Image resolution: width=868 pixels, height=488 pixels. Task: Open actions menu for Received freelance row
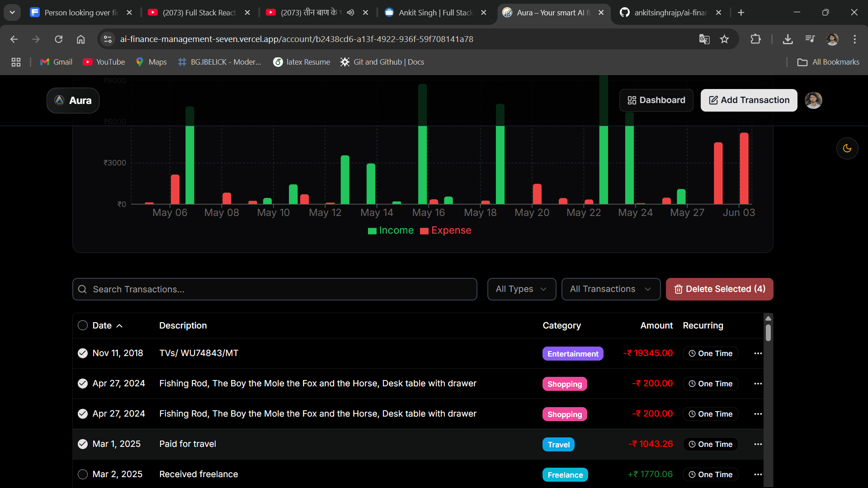coord(758,474)
